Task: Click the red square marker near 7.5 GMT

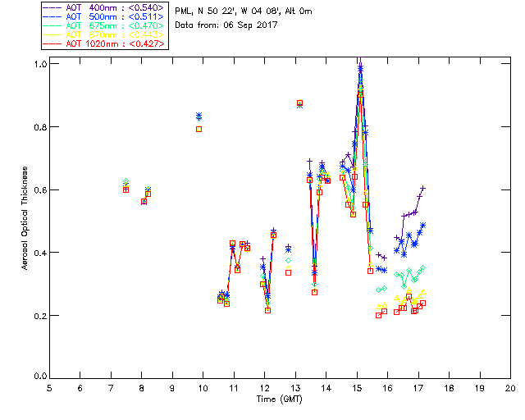Action: [126, 190]
